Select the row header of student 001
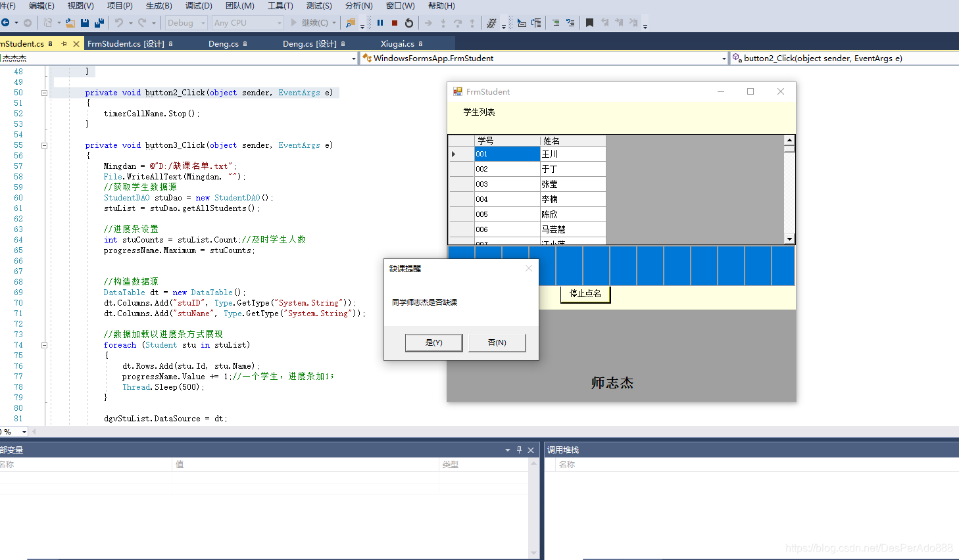This screenshot has height=560, width=959. click(x=461, y=154)
